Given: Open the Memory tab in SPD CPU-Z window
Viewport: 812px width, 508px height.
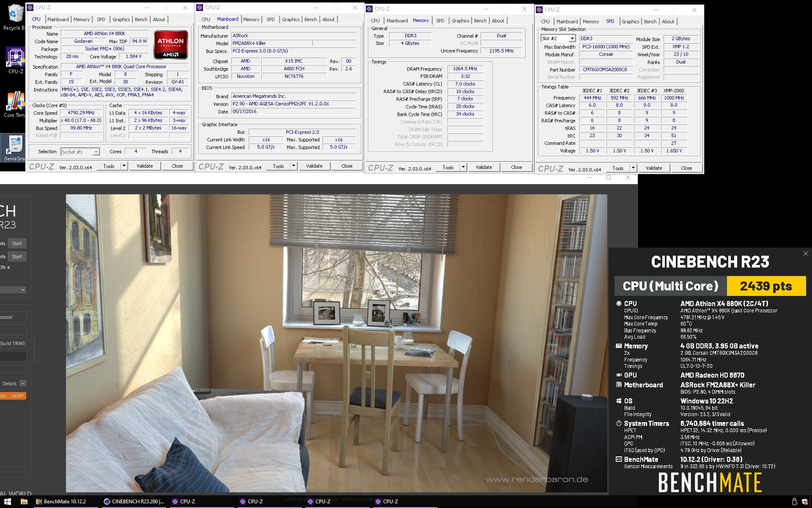Looking at the screenshot, I should pos(590,22).
